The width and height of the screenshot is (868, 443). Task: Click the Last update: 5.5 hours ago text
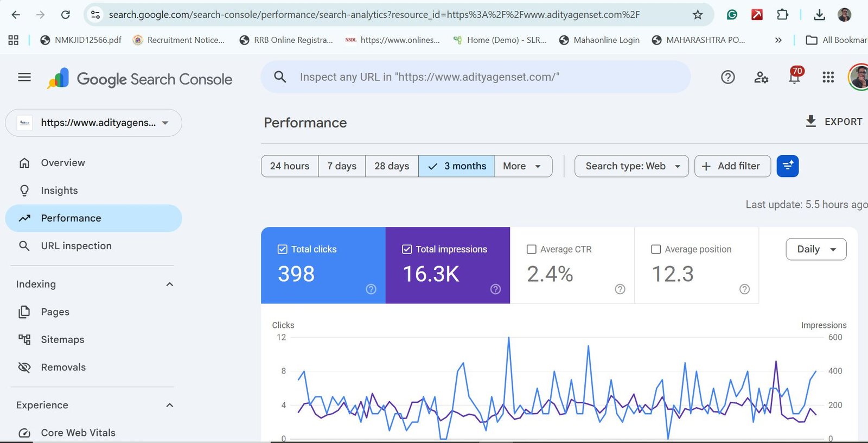click(x=807, y=205)
